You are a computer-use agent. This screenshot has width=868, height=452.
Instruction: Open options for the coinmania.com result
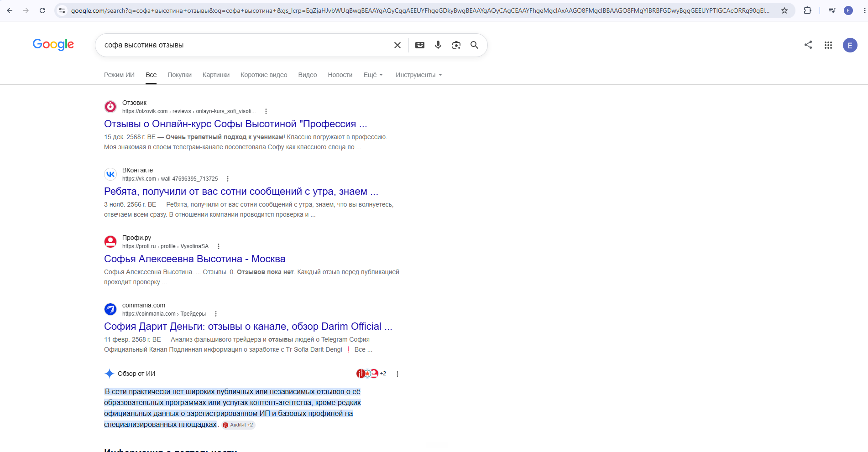(x=216, y=314)
